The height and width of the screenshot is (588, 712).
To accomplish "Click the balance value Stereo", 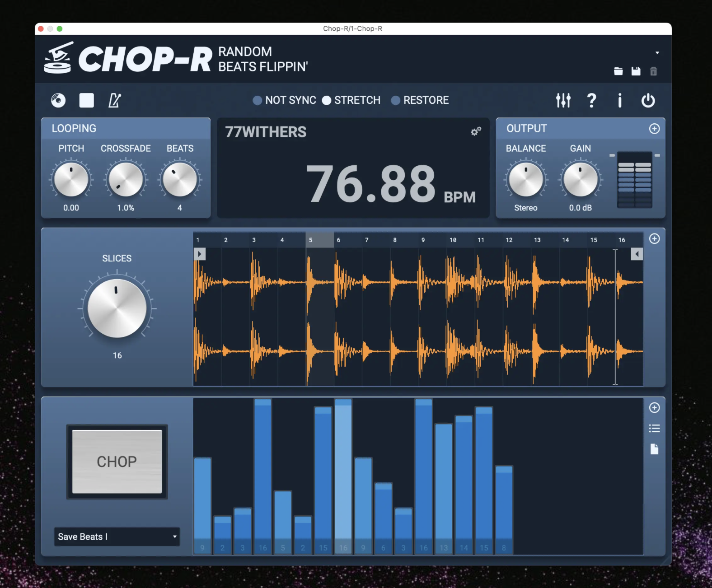I will pyautogui.click(x=526, y=208).
